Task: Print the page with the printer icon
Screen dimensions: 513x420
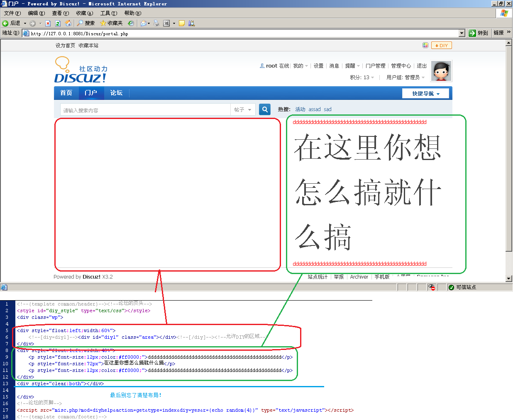Action: [156, 23]
